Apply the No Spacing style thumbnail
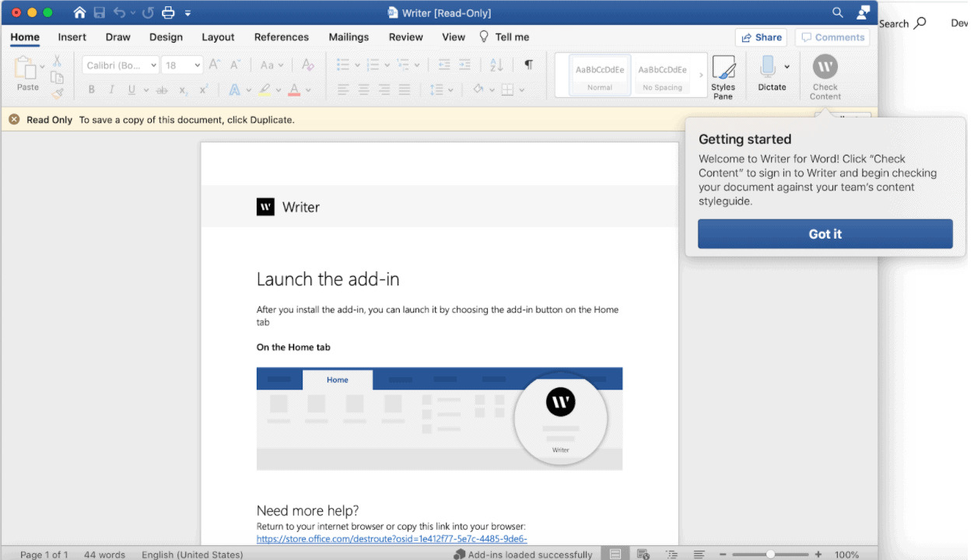The height and width of the screenshot is (560, 974). [662, 75]
